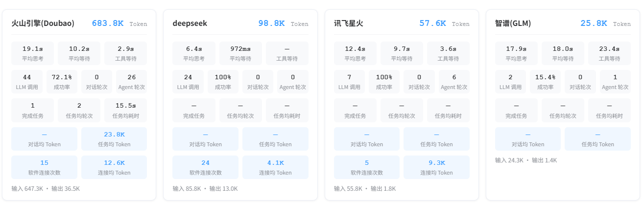Click the 完成任务 tile showing 1 in Doubao card

[33, 111]
